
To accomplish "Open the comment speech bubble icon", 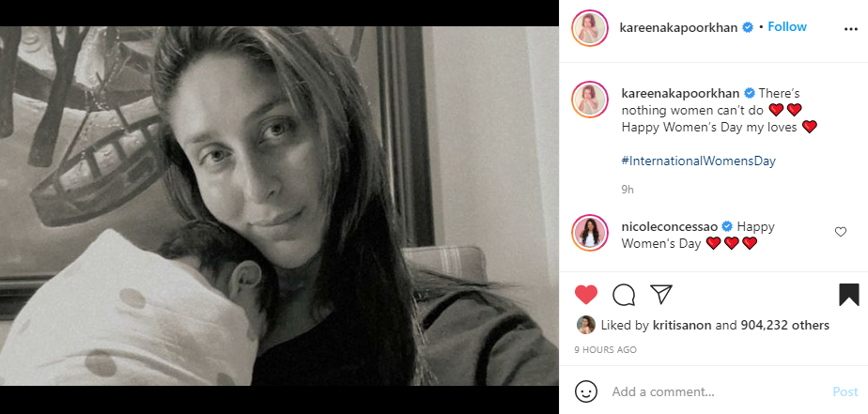I will click(624, 295).
